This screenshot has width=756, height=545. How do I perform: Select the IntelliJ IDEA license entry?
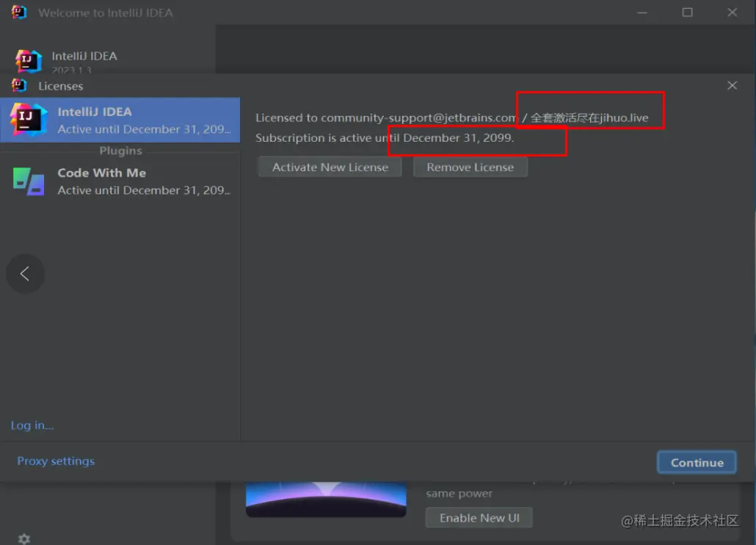[x=120, y=120]
